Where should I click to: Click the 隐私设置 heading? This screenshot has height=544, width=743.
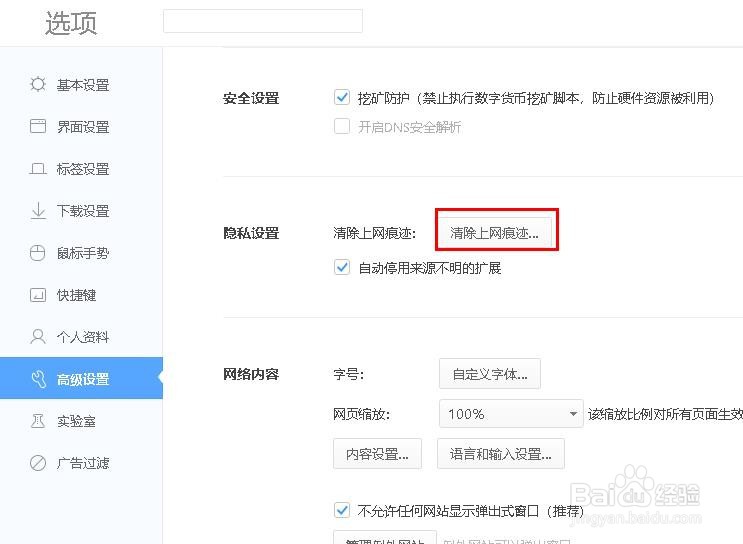click(x=251, y=233)
